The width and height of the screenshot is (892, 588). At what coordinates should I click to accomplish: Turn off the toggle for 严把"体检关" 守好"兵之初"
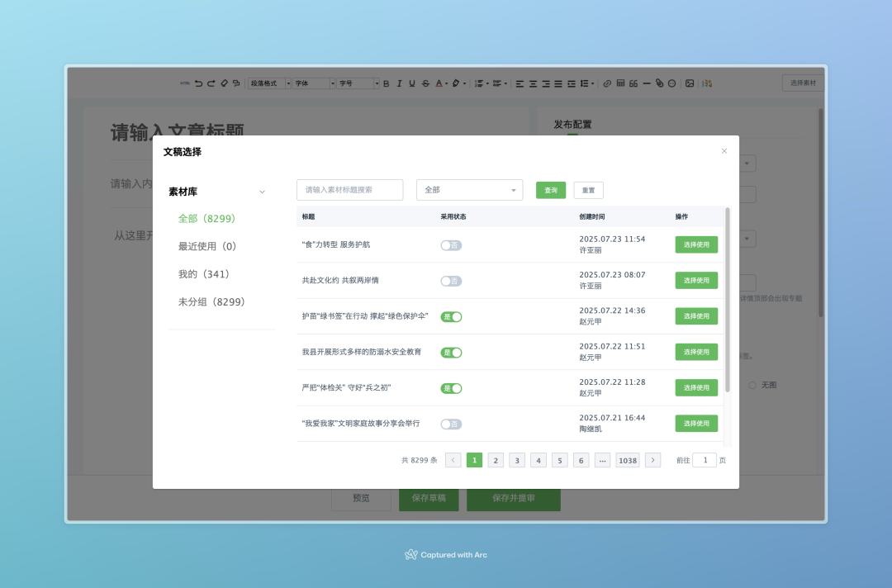pyautogui.click(x=451, y=388)
